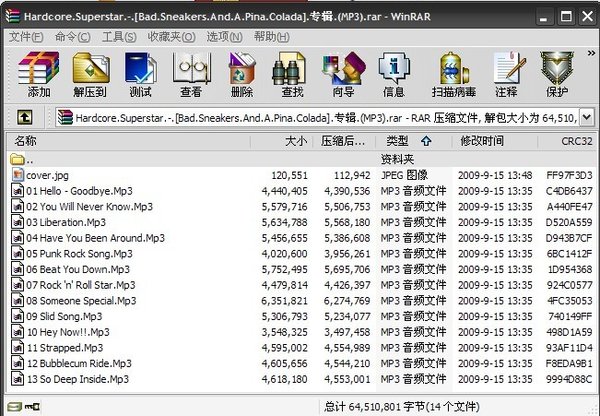Go up one folder with the arrow icon
Image resolution: width=600 pixels, height=416 pixels.
[x=24, y=117]
